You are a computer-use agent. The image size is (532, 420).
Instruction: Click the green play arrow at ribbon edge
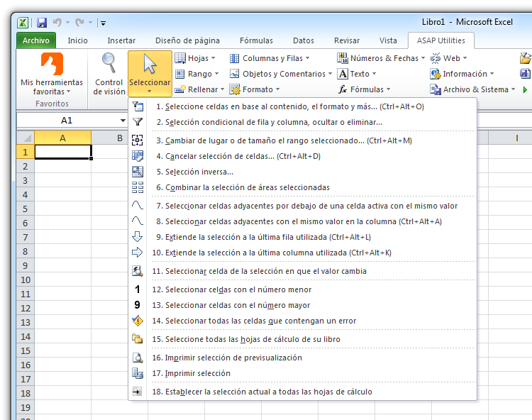coord(525,90)
